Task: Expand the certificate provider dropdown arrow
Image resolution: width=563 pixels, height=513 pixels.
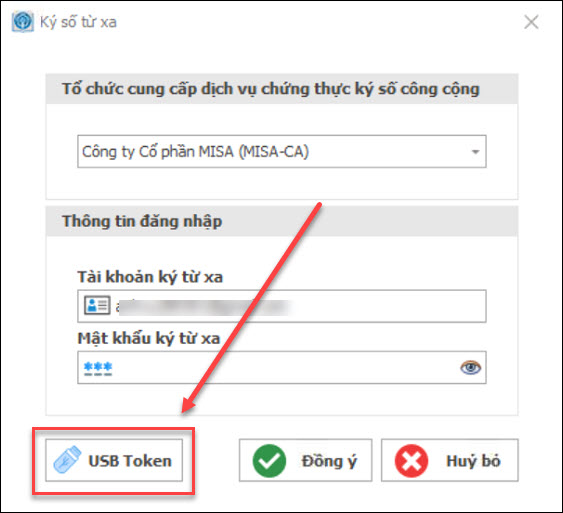Action: point(475,151)
